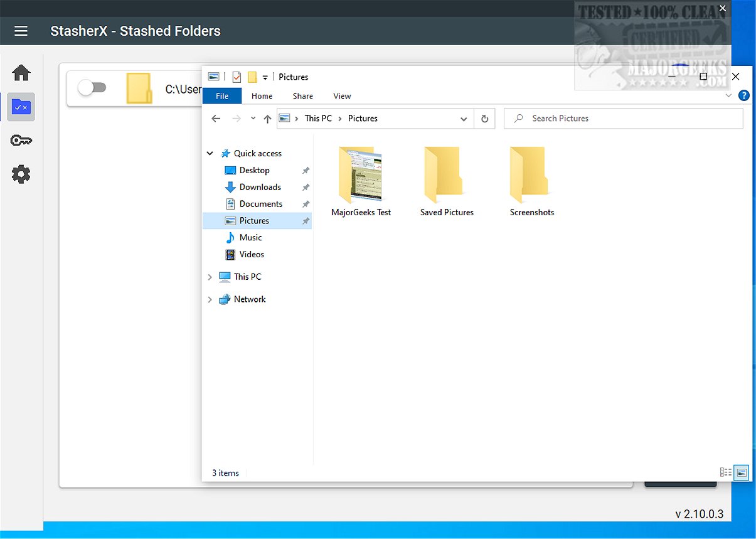Select the Screenshots folder
The image size is (756, 539).
[x=532, y=182]
